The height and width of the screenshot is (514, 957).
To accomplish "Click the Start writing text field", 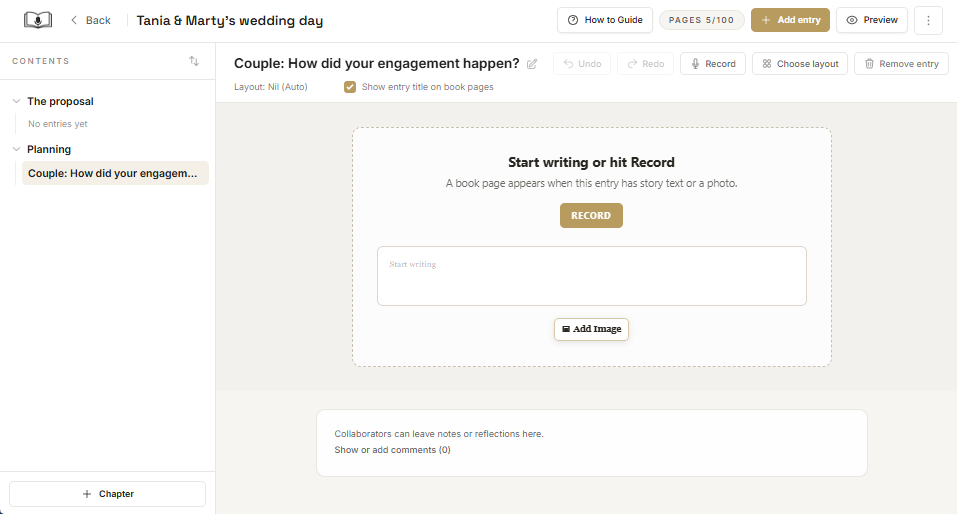I will 591,276.
